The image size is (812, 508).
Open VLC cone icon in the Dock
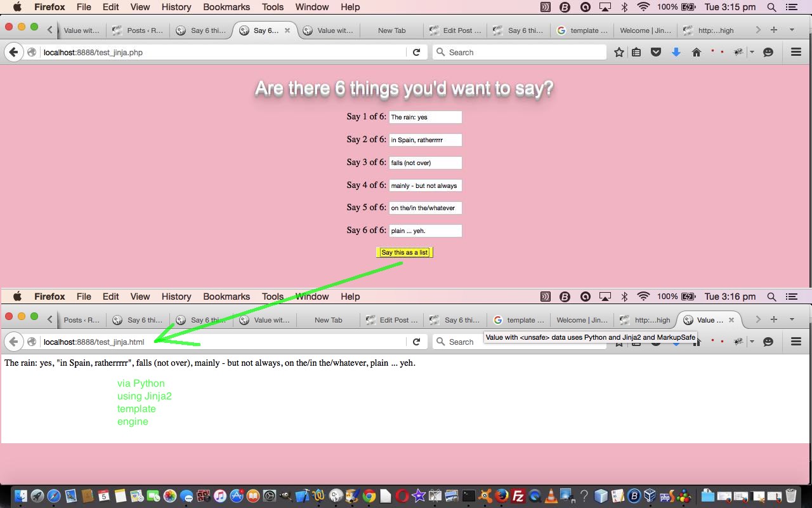pos(551,496)
